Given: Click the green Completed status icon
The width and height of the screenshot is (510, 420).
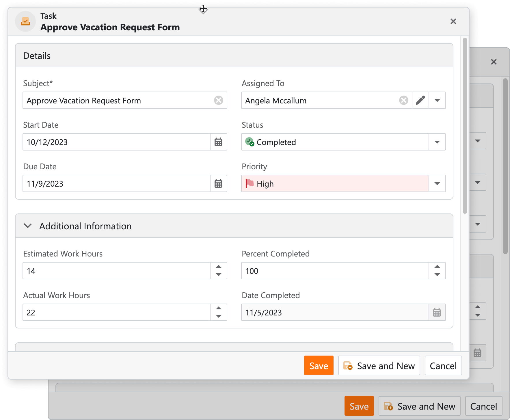Looking at the screenshot, I should (x=250, y=142).
